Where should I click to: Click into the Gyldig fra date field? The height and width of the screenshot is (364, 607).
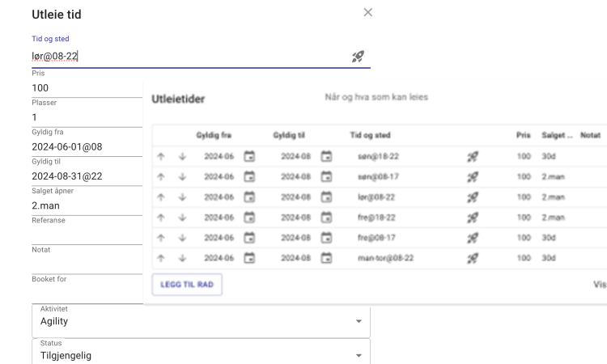pos(85,147)
